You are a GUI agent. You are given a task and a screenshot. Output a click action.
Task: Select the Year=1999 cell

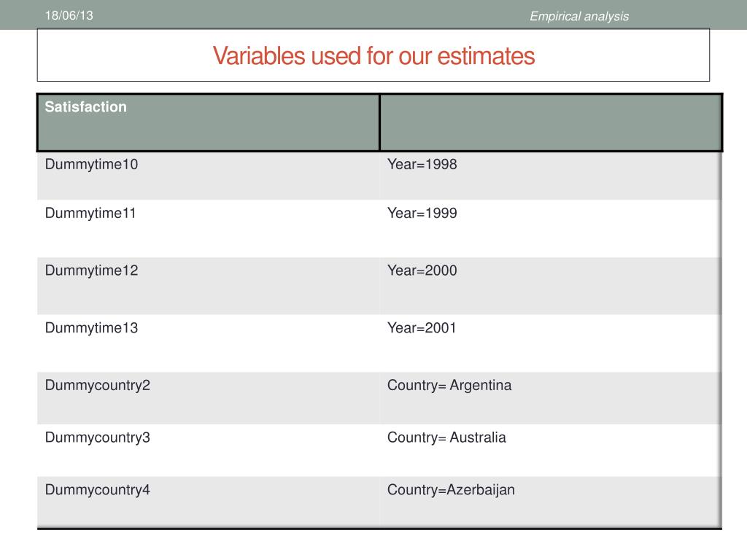551,228
